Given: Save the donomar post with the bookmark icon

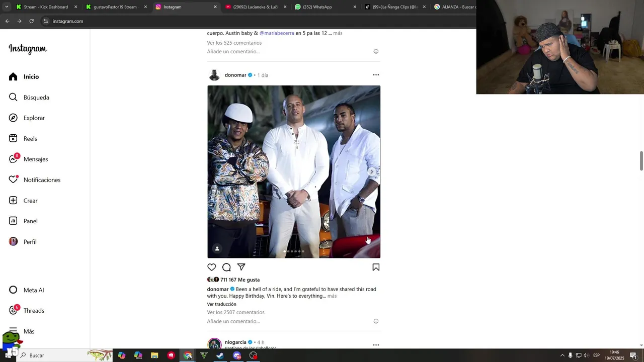Looking at the screenshot, I should coord(376,267).
